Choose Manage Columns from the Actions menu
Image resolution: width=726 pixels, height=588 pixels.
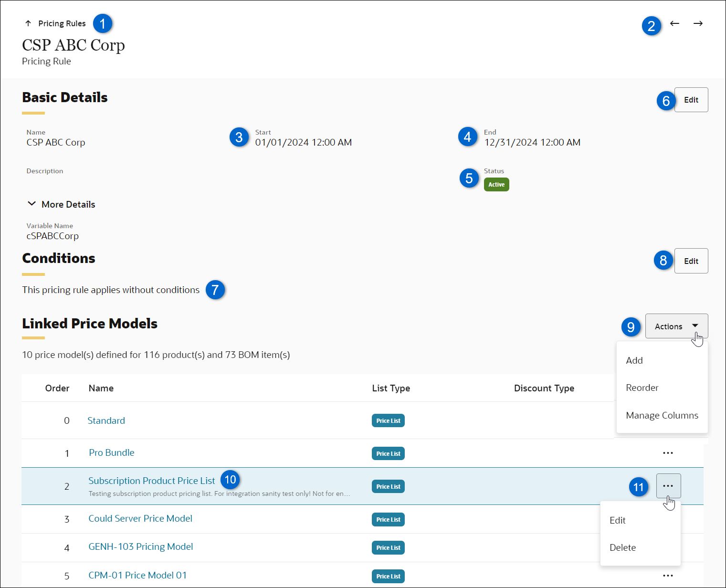[662, 415]
